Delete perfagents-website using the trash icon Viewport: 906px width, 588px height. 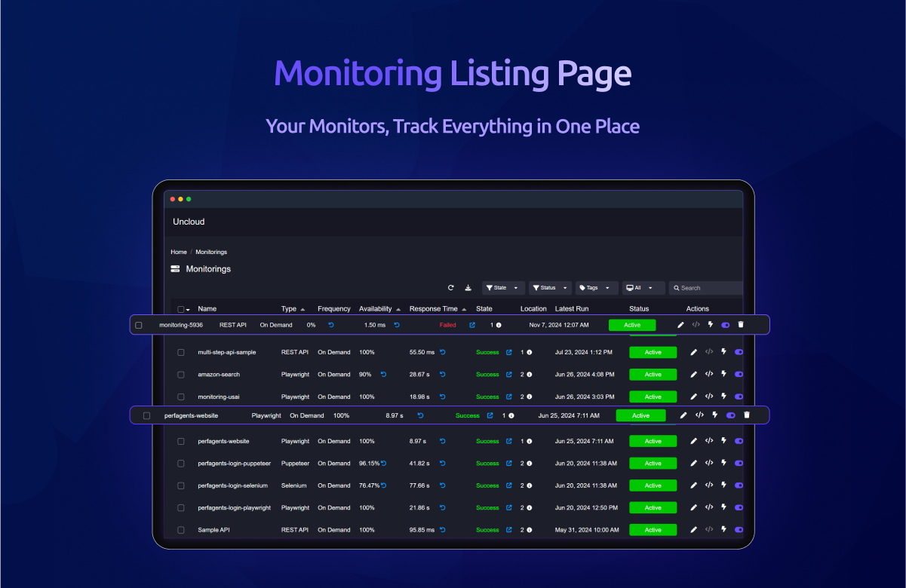(x=747, y=415)
